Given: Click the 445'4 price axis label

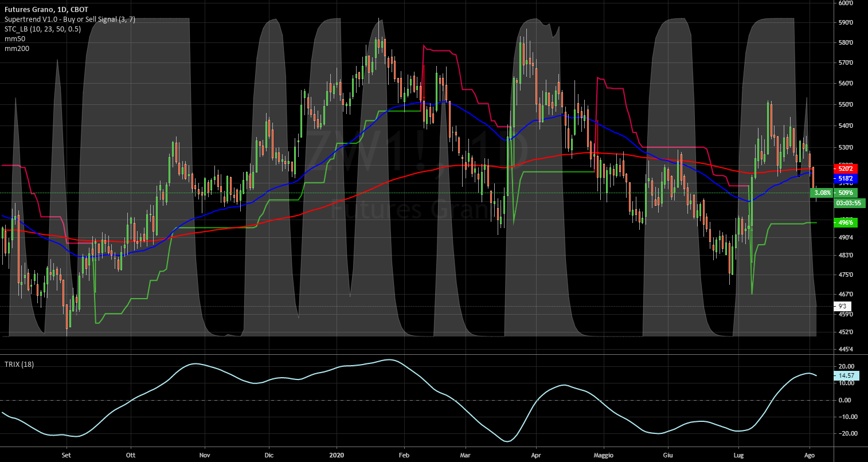Looking at the screenshot, I should [846, 349].
